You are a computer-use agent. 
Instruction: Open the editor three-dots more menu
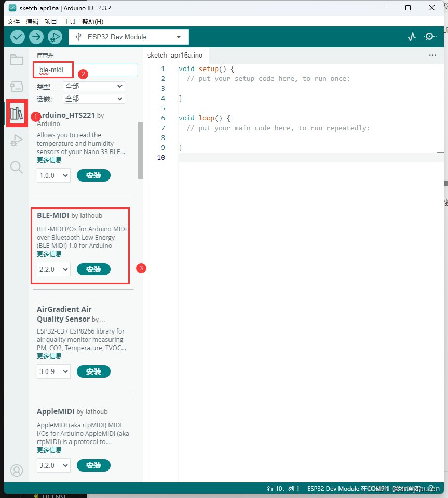coord(432,56)
